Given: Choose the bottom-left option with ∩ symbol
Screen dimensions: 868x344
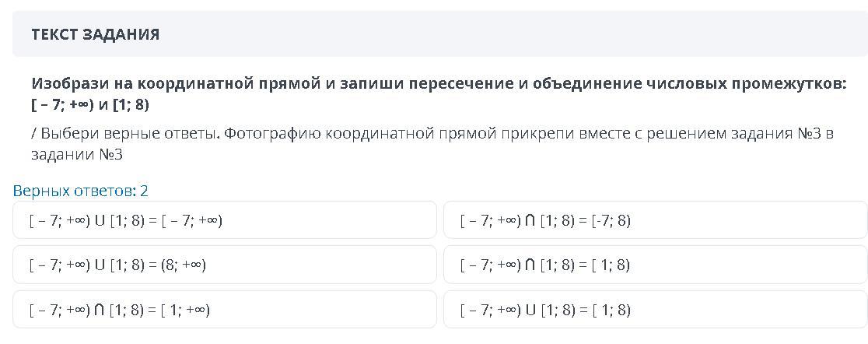Looking at the screenshot, I should (x=224, y=310).
